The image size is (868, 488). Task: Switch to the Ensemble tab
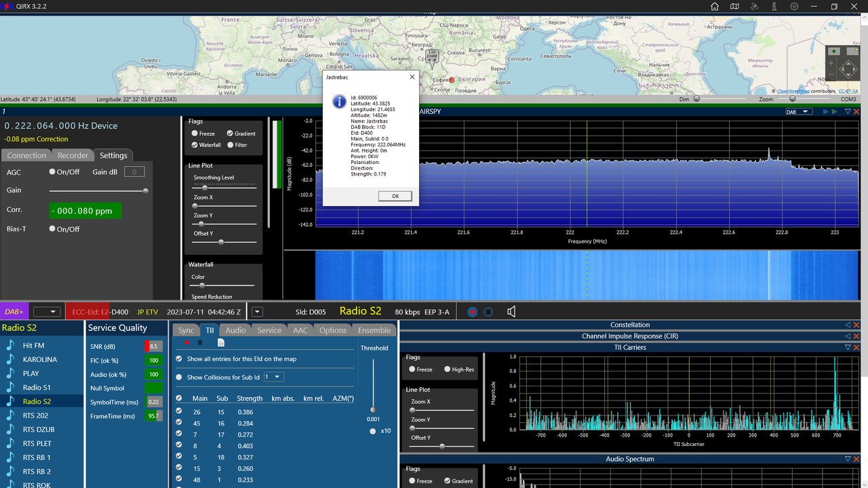click(374, 330)
